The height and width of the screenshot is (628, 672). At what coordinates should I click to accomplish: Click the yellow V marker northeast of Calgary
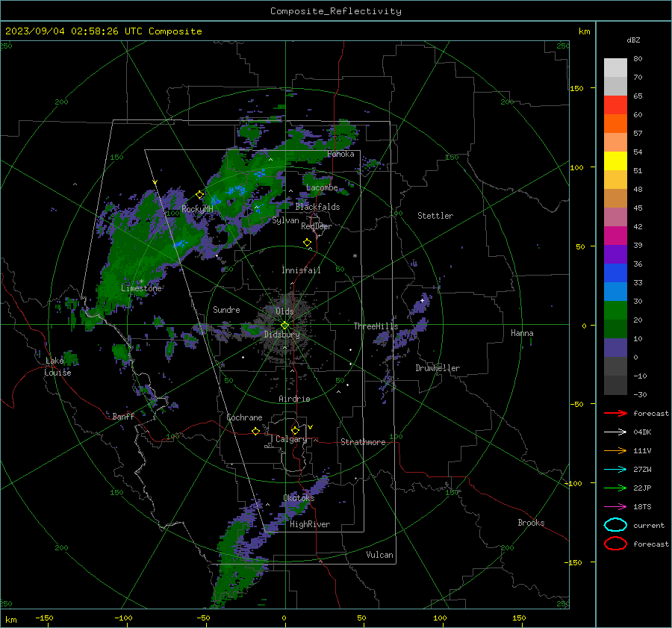coord(311,427)
